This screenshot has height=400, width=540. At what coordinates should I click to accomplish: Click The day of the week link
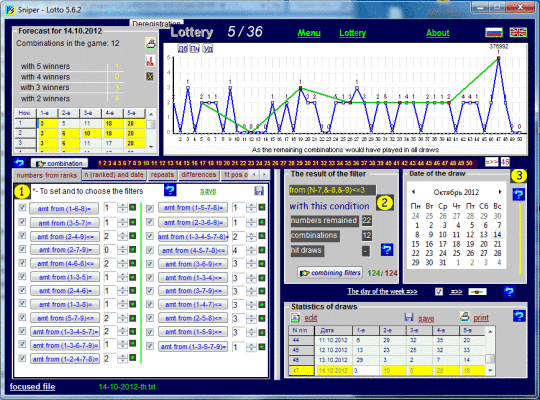tap(382, 291)
